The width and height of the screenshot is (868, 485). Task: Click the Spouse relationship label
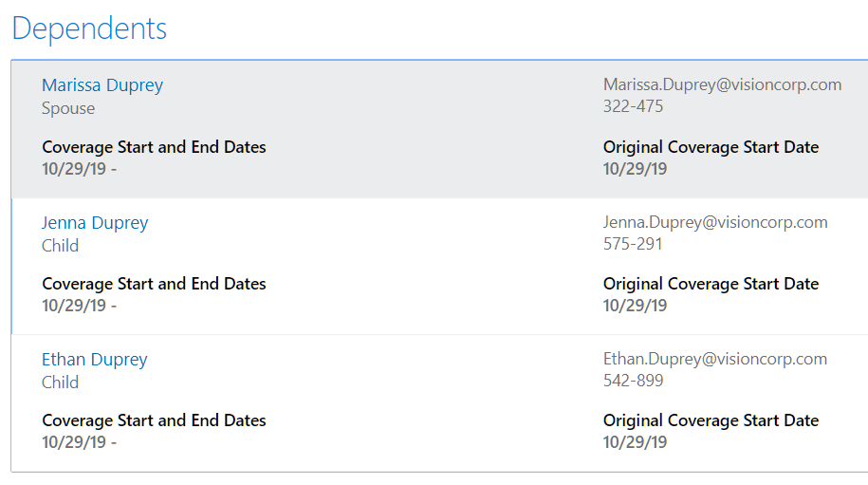(x=68, y=108)
